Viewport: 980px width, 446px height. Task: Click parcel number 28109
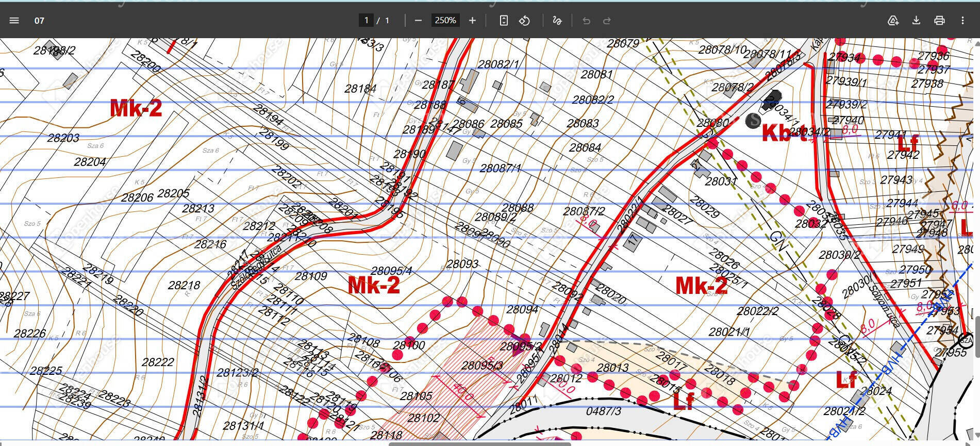[311, 276]
